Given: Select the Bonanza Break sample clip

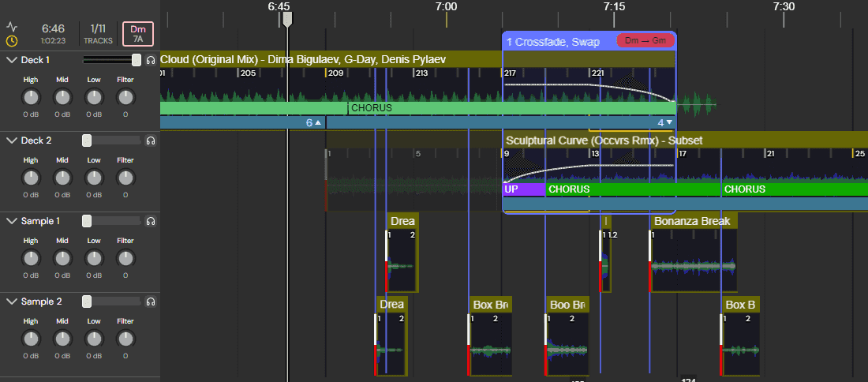Looking at the screenshot, I should [693, 221].
